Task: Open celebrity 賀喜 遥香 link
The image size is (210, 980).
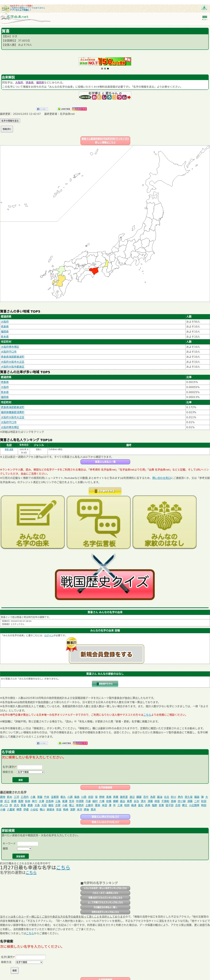Action: tap(9, 450)
